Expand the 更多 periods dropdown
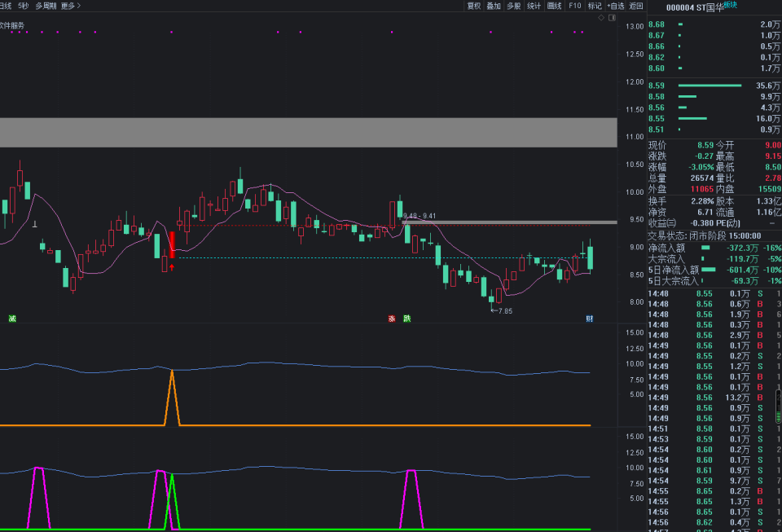Image resolution: width=782 pixels, height=532 pixels. [x=71, y=6]
